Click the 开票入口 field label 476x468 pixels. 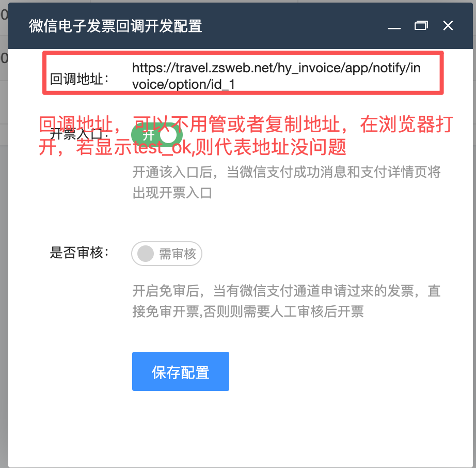[x=79, y=134]
